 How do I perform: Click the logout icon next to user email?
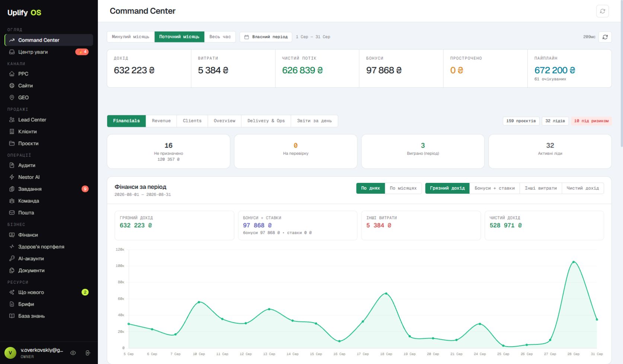coord(88,353)
